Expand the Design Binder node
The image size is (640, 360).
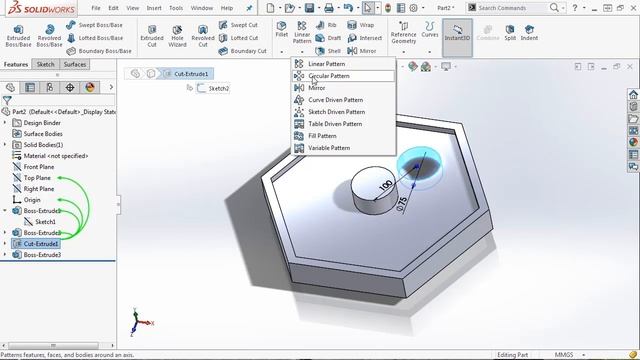tap(5, 122)
